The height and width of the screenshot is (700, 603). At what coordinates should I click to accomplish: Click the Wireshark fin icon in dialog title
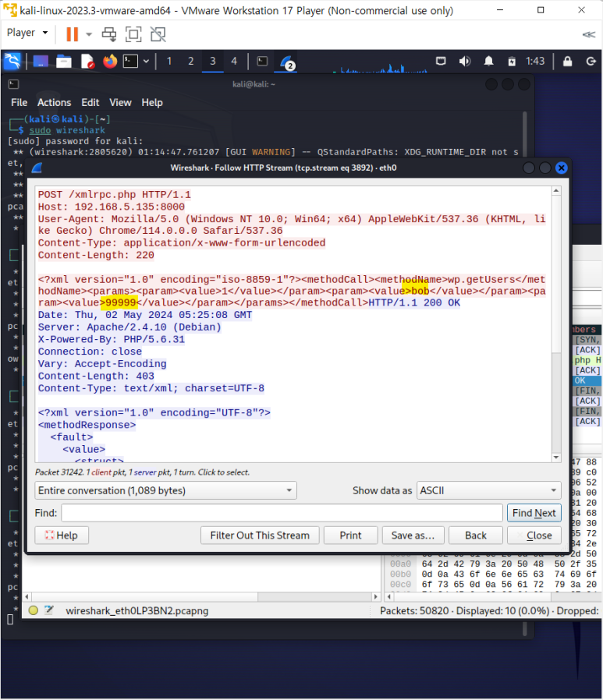(37, 168)
